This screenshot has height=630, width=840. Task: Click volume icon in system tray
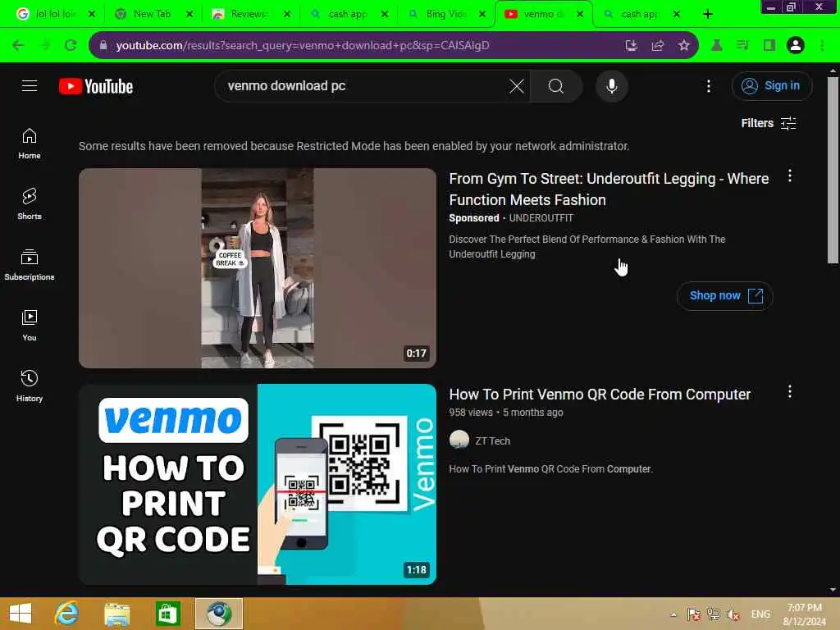pyautogui.click(x=733, y=614)
